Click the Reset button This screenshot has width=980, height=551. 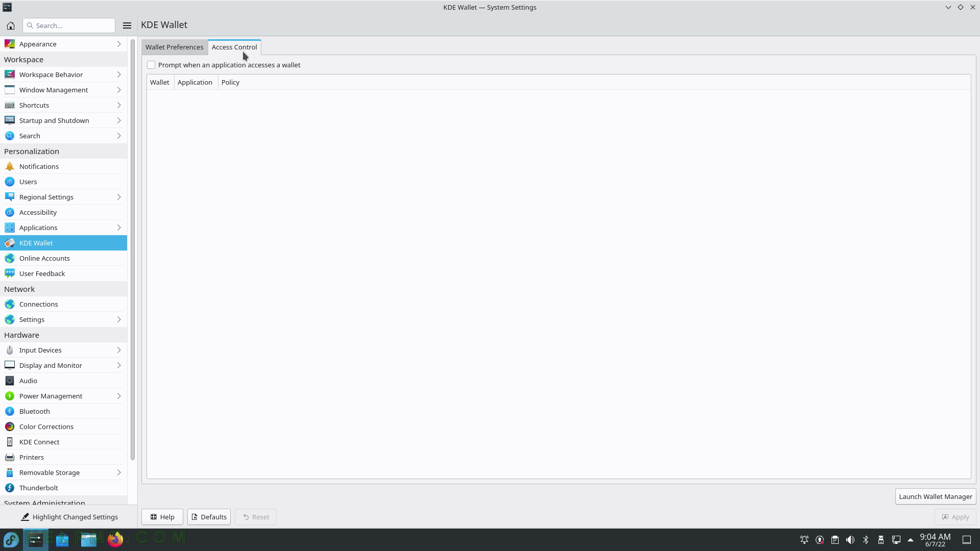tap(256, 517)
